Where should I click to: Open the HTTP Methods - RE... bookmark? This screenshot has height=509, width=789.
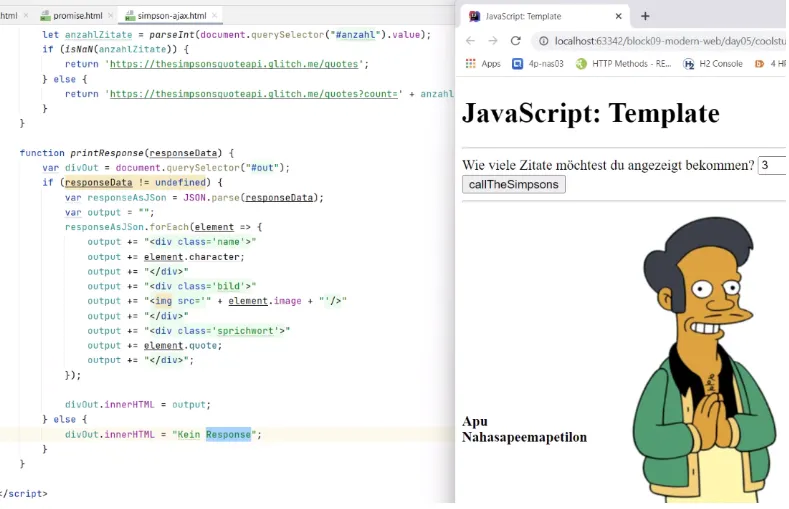[623, 63]
